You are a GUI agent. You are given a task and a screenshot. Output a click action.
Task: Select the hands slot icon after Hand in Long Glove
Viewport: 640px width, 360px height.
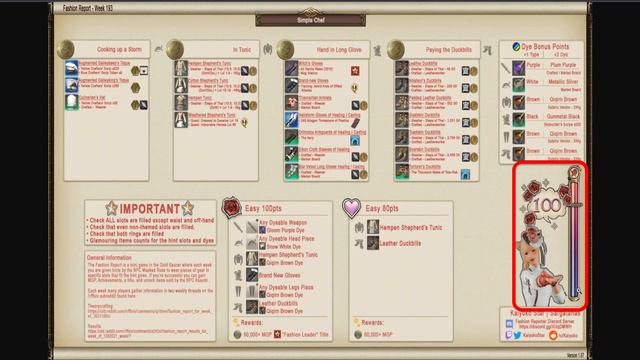pos(377,50)
